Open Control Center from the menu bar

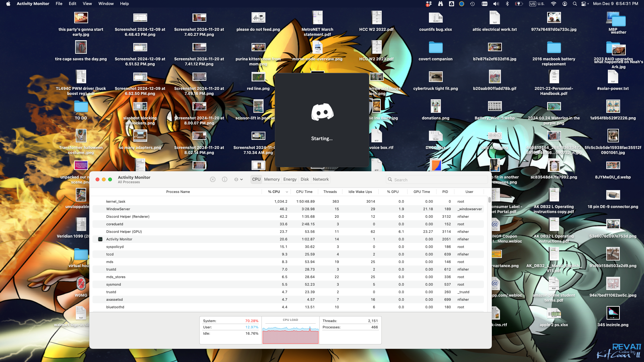coord(584,4)
